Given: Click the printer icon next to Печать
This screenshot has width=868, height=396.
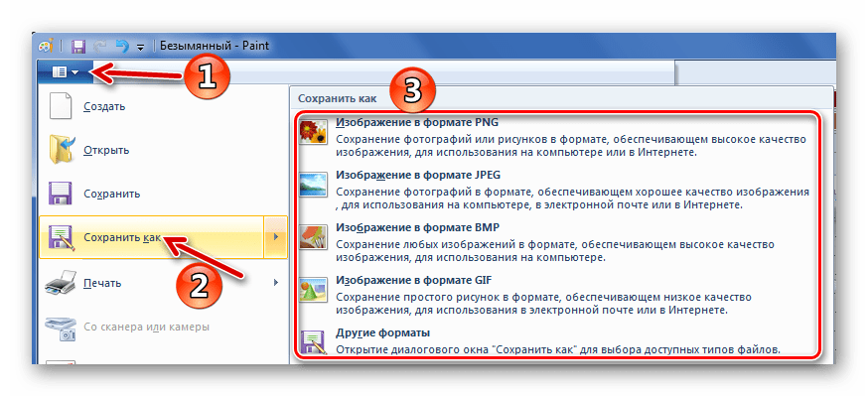Looking at the screenshot, I should click(x=60, y=282).
